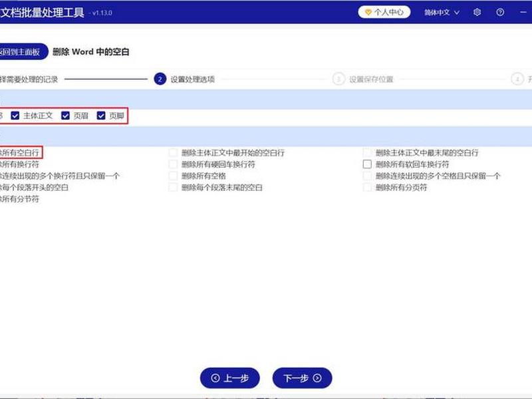Click the 每个段落开头的空白 option label
This screenshot has height=399, width=532.
pyautogui.click(x=35, y=188)
